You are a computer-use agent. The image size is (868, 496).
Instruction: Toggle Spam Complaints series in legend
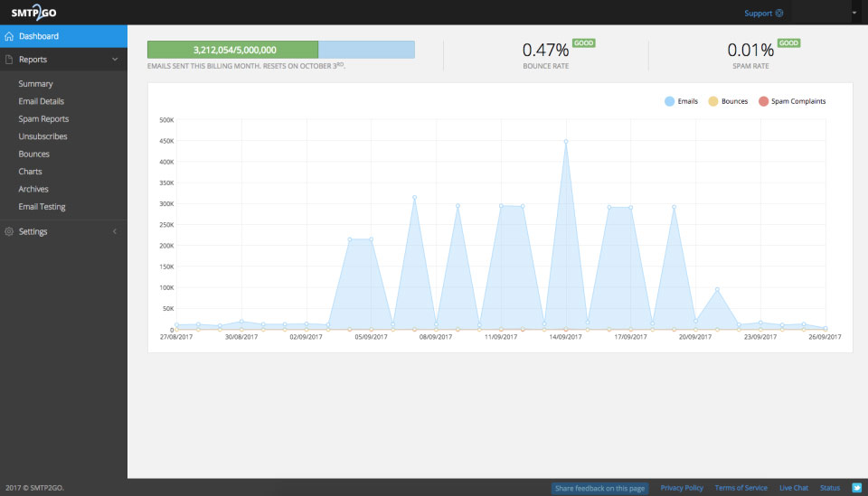tap(791, 101)
